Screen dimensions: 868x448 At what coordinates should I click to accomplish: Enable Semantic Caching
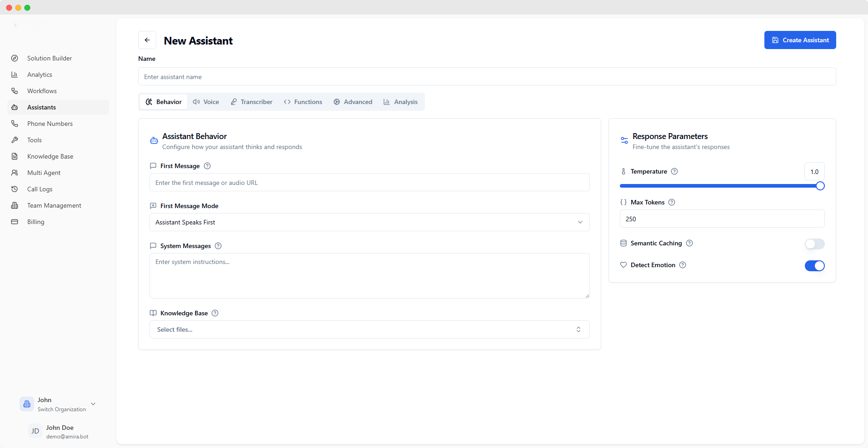point(814,244)
